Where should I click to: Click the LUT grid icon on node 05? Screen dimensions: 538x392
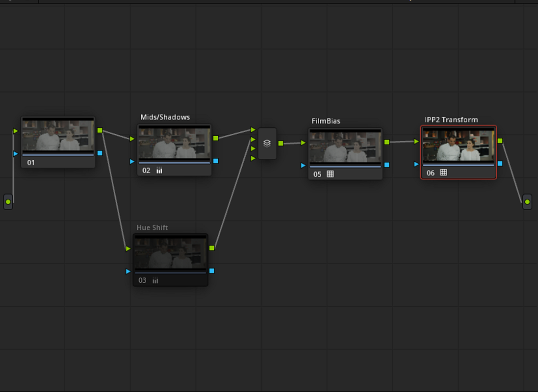[x=330, y=174]
